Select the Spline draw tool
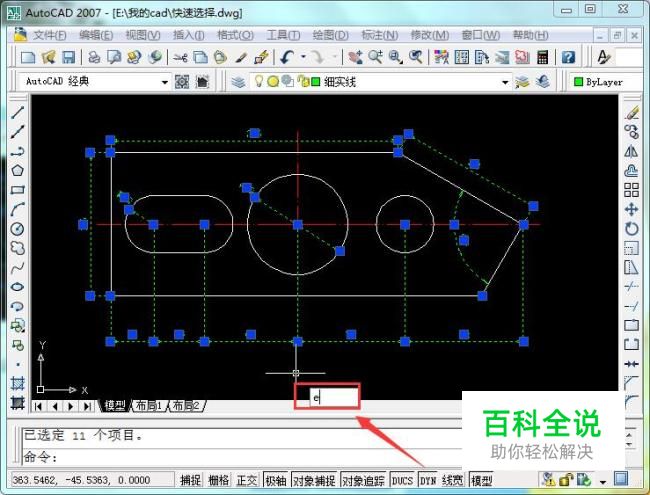The image size is (650, 495). point(17,268)
